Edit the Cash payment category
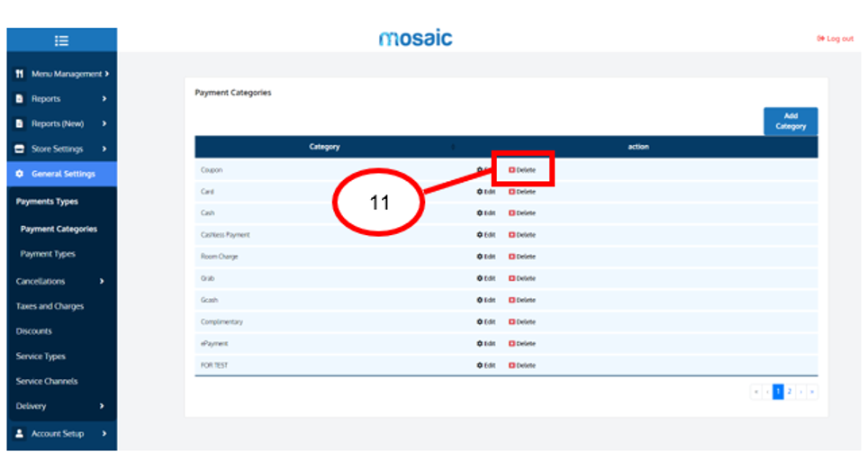The width and height of the screenshot is (868, 461). (x=486, y=213)
